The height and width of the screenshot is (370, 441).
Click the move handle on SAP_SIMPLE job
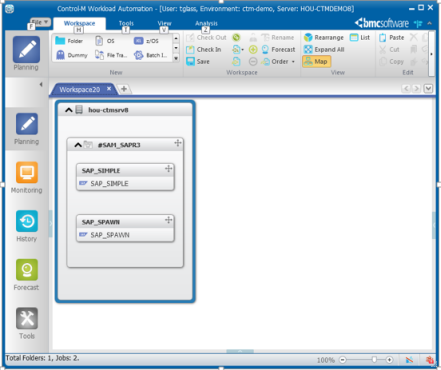pyautogui.click(x=169, y=169)
